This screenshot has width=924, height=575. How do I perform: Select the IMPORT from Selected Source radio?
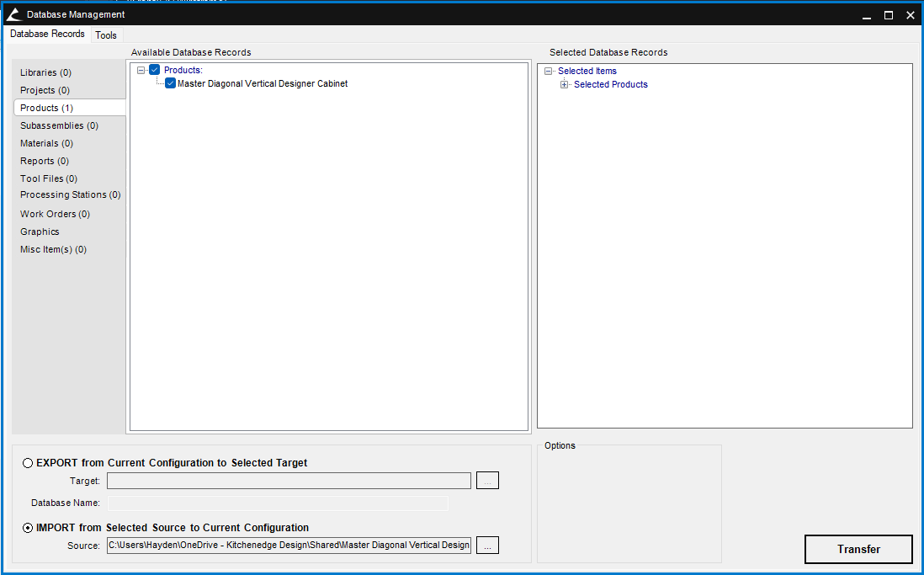[x=28, y=528]
